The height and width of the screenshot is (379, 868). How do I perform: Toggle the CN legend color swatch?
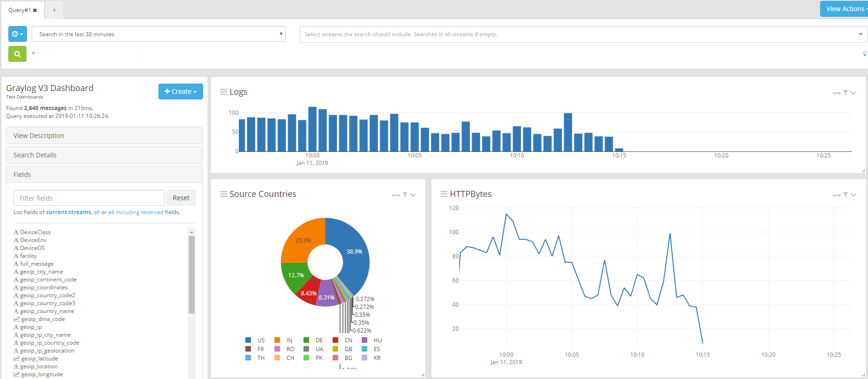coord(335,340)
